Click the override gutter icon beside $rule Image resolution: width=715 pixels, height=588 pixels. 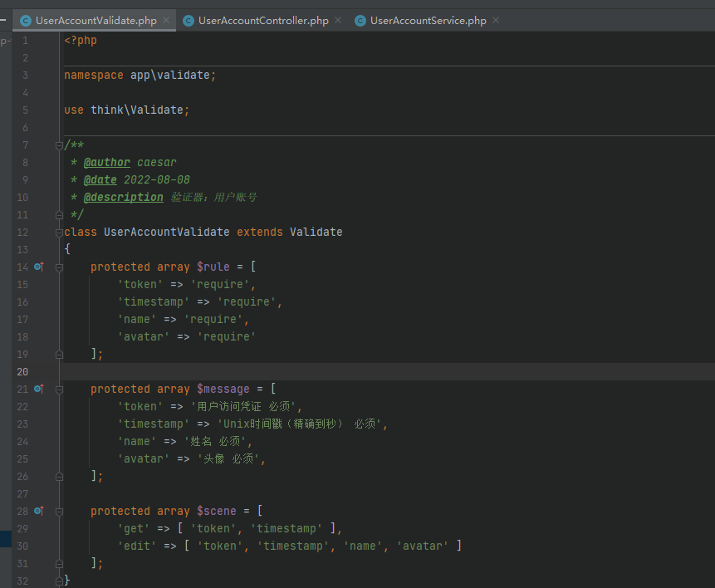[39, 267]
